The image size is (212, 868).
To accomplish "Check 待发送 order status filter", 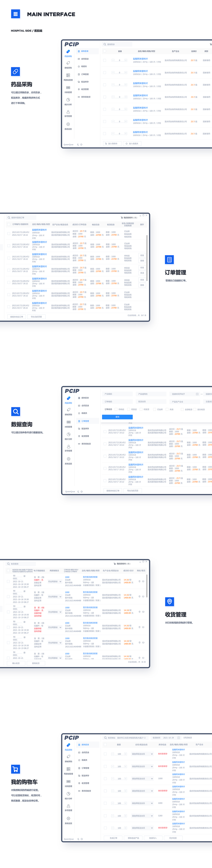I will (x=129, y=409).
